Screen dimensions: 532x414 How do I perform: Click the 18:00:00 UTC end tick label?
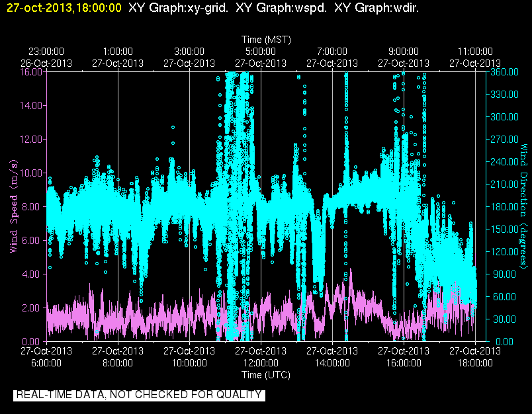[475, 363]
